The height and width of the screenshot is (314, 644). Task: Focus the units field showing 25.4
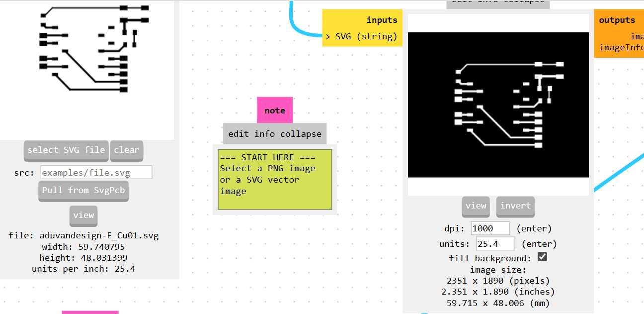[495, 244]
